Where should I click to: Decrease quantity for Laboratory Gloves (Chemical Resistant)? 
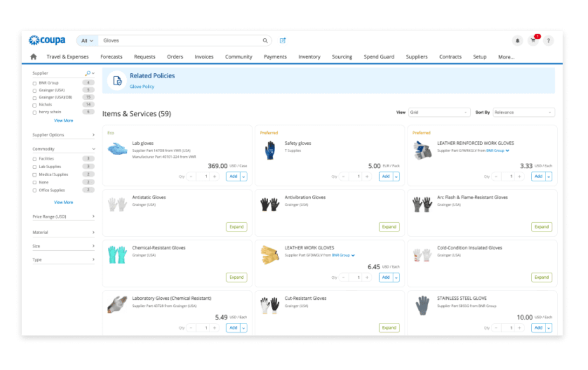point(192,327)
